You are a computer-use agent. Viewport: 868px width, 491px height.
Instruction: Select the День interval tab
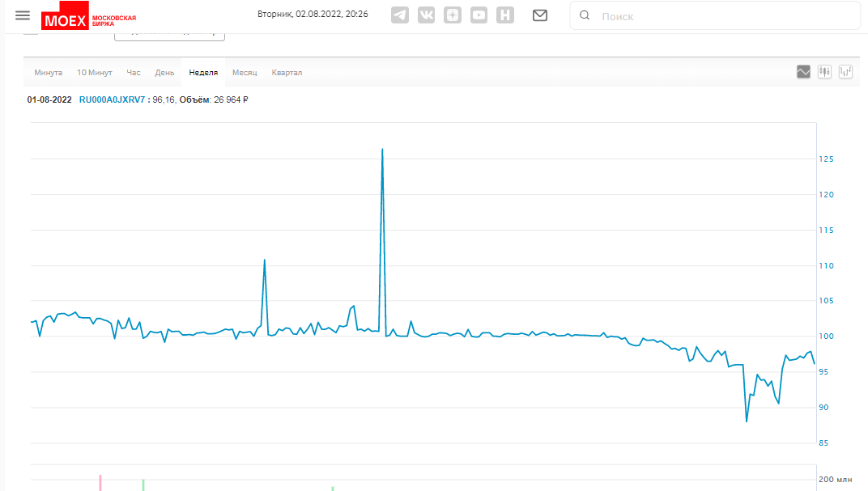click(164, 73)
